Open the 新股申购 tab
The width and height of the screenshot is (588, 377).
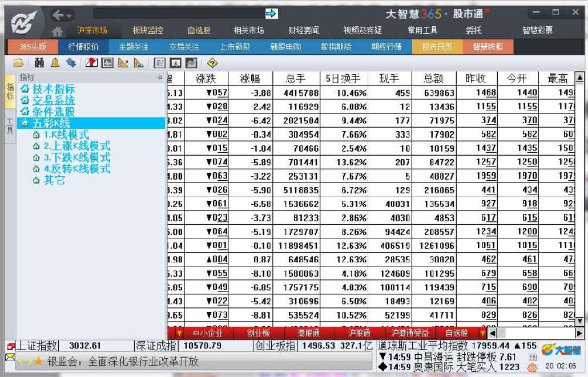(x=285, y=47)
